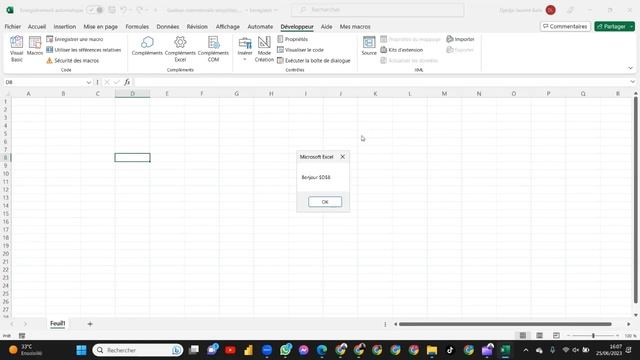Toggle the Enregistrement automatique switch
Viewport: 640px width, 360px height.
(x=96, y=10)
